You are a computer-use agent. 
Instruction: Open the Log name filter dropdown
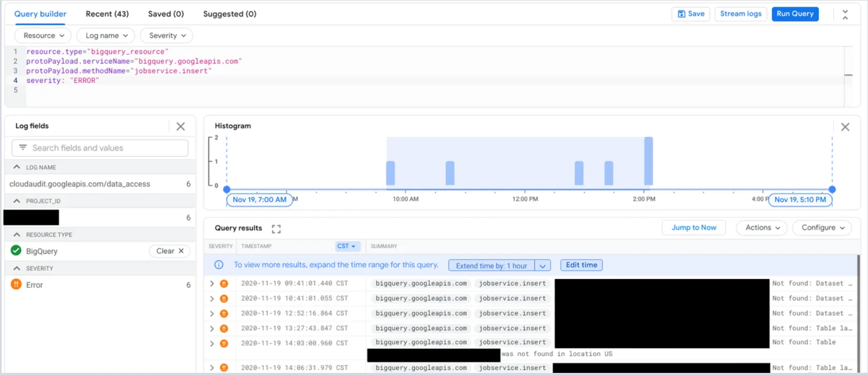pyautogui.click(x=106, y=35)
